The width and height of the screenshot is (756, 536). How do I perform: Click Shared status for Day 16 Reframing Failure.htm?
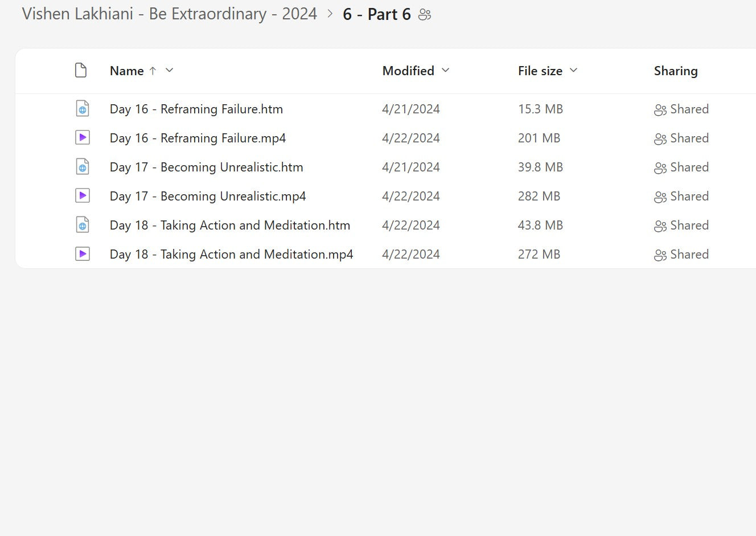[x=681, y=109]
